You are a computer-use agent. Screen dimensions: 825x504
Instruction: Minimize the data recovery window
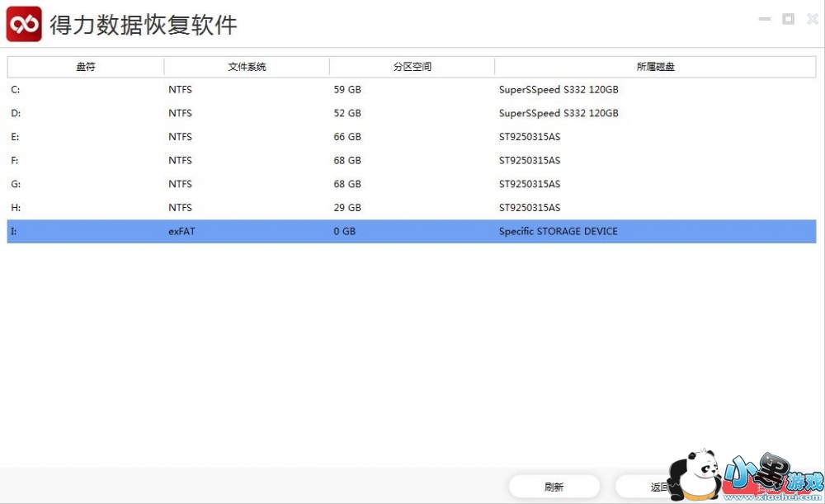click(764, 19)
